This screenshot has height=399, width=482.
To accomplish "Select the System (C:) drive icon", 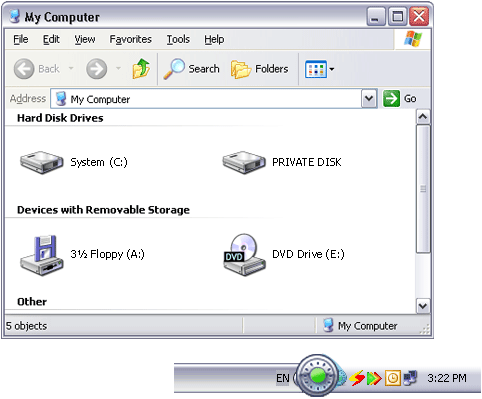I will pyautogui.click(x=42, y=162).
